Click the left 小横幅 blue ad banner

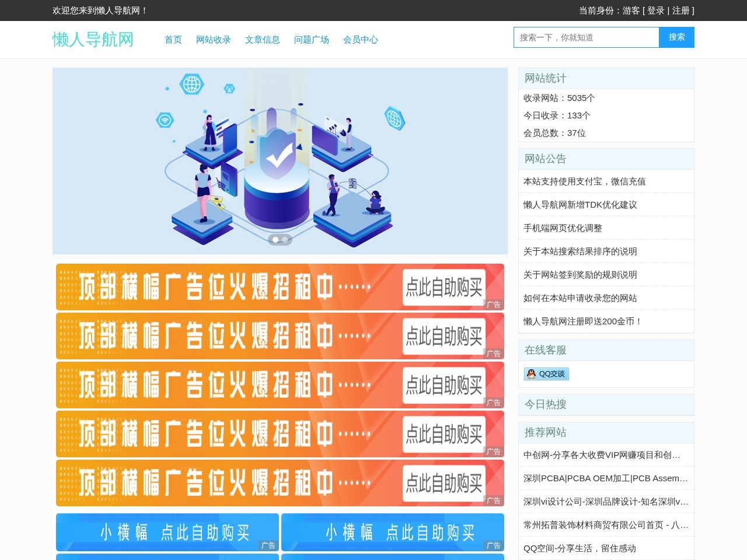[x=167, y=532]
